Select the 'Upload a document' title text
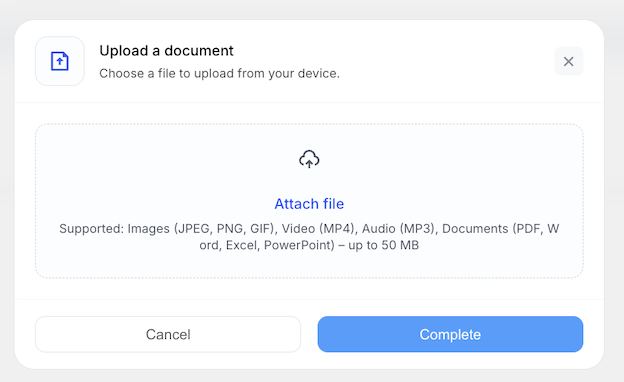Viewport: 624px width, 382px height. click(x=166, y=51)
